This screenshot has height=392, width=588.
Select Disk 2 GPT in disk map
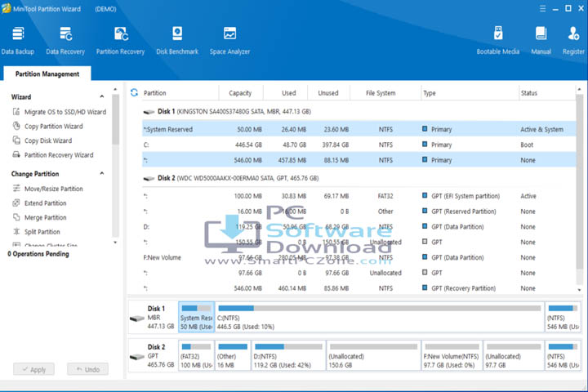[x=153, y=355]
